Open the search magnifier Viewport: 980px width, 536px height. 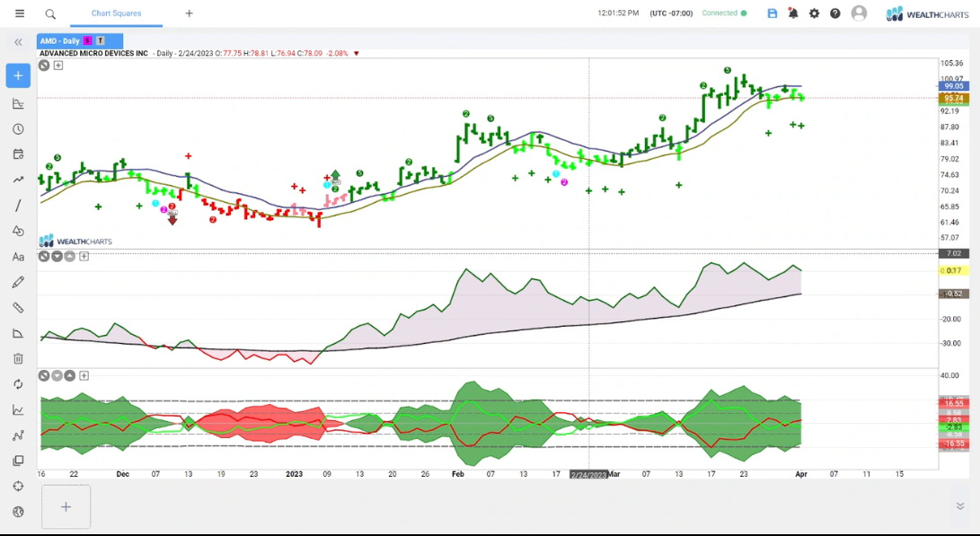pyautogui.click(x=50, y=13)
